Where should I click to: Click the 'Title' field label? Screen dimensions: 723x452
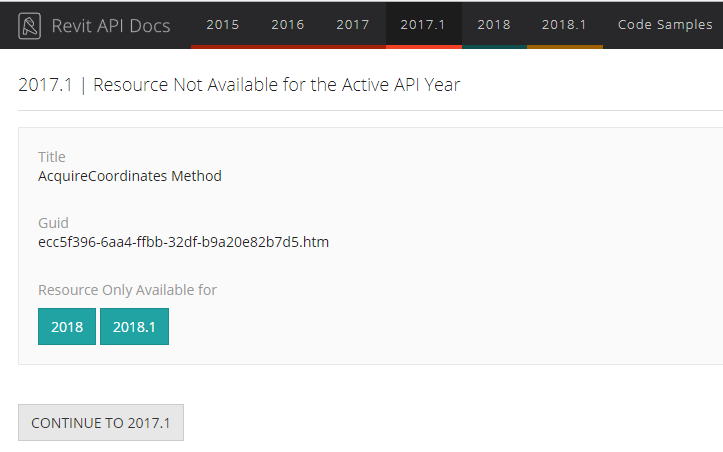[x=52, y=157]
